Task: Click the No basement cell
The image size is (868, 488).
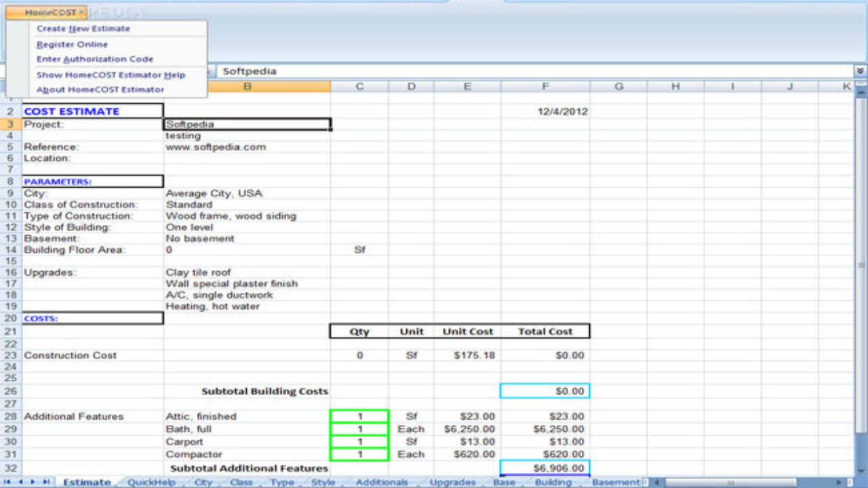Action: coord(247,239)
